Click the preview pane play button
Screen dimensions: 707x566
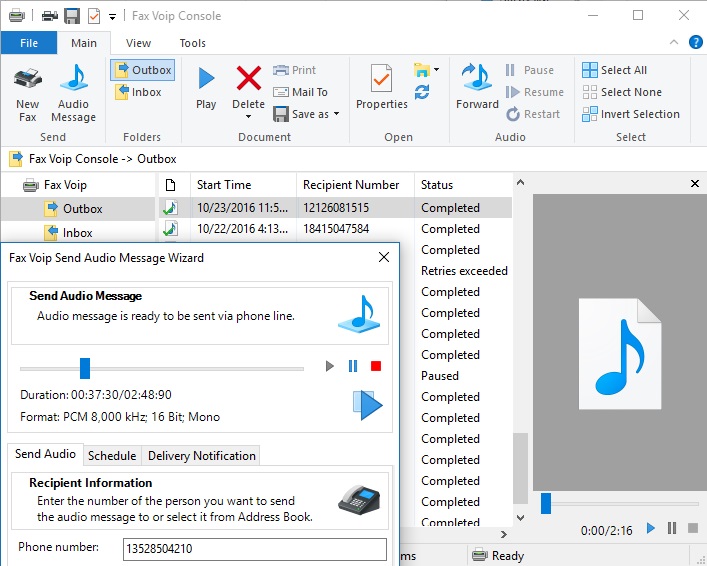click(x=651, y=528)
